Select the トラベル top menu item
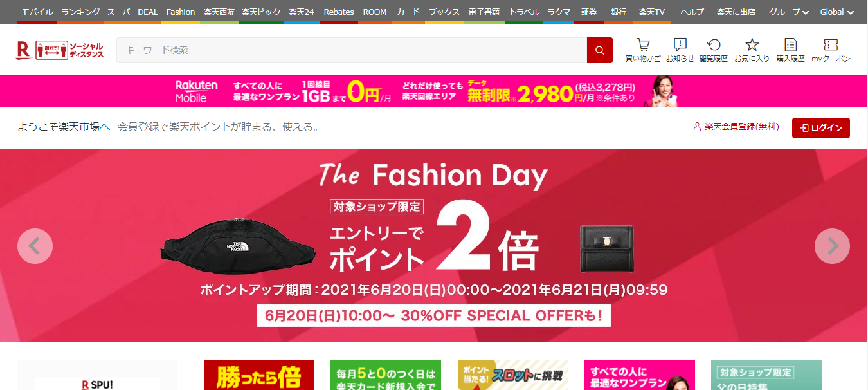 pyautogui.click(x=524, y=12)
